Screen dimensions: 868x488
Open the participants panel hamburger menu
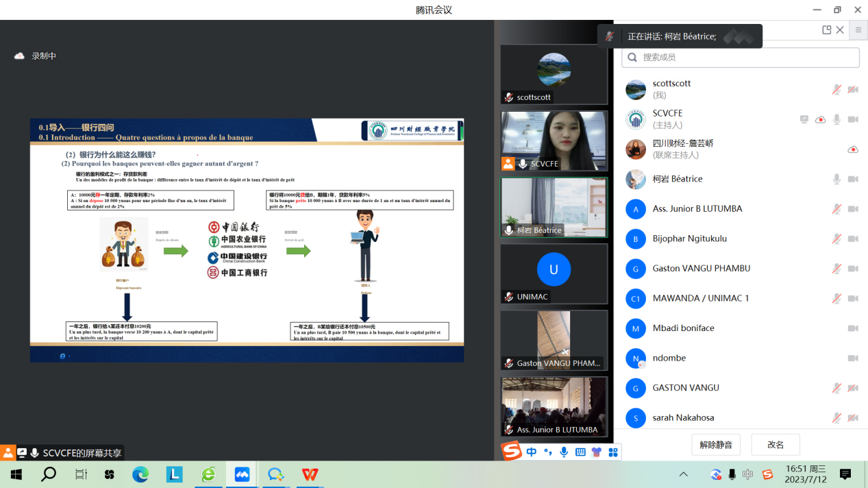pos(858,30)
